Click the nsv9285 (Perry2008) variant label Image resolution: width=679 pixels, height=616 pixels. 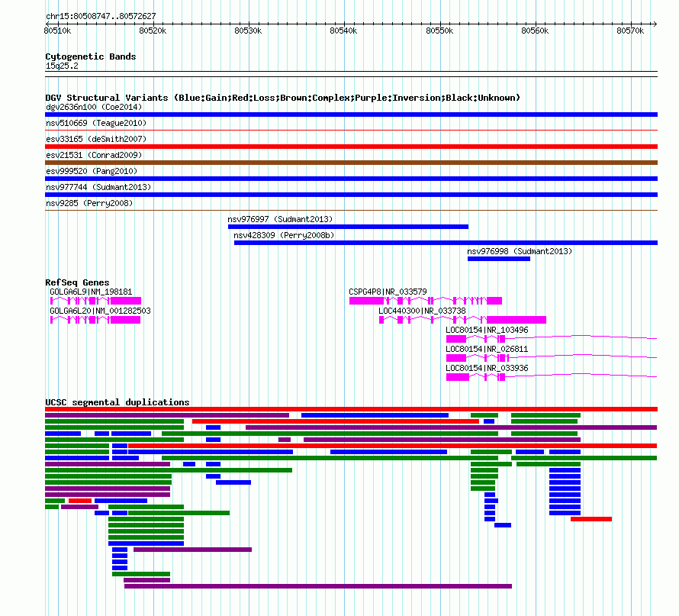pos(89,203)
